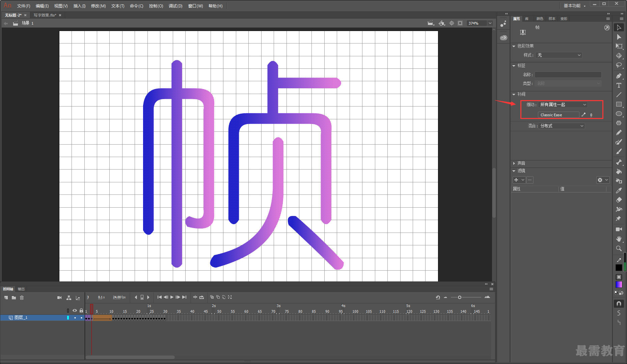Screen dimensions: 627x364
Task: Select the Camera tool
Action: [619, 229]
